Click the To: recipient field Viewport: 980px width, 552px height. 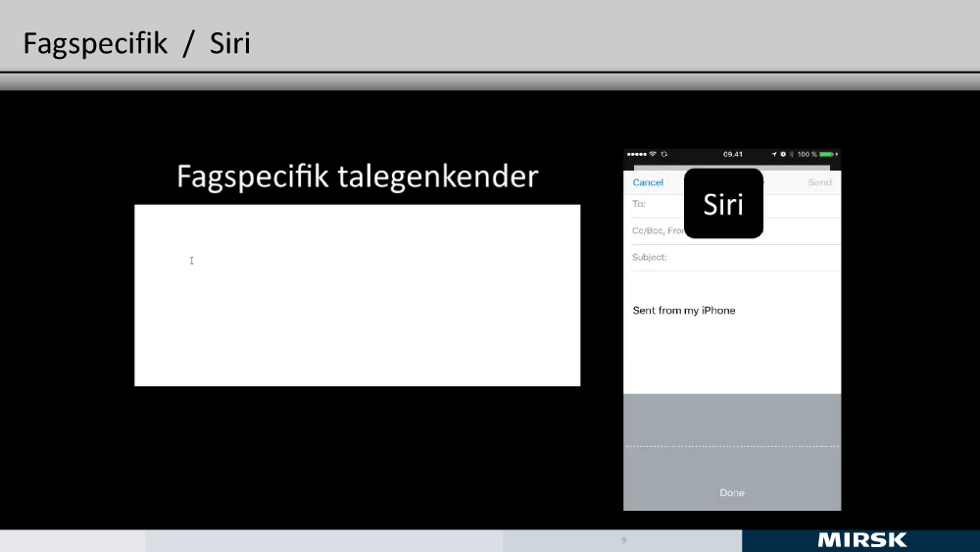coord(657,205)
